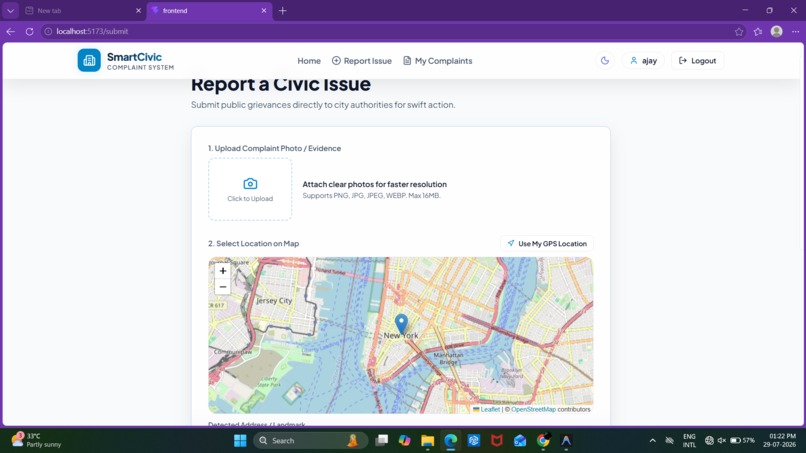Open Google Chrome from the taskbar
806x453 pixels.
click(543, 441)
